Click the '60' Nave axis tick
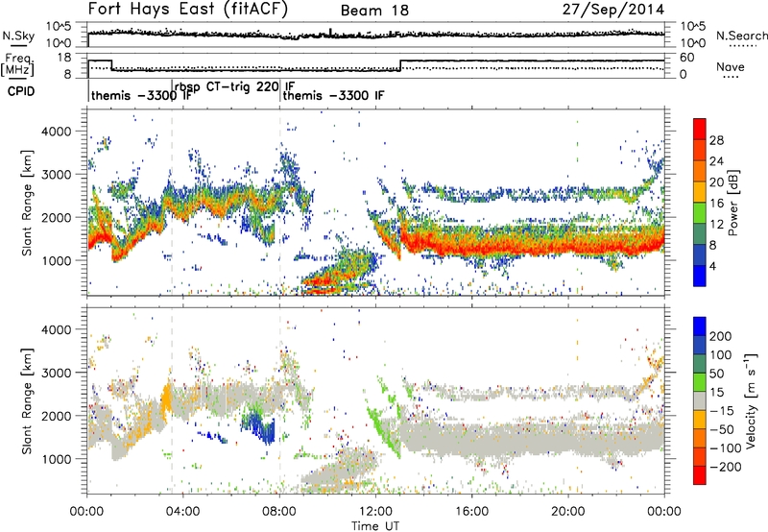This screenshot has width=768, height=532. (687, 58)
